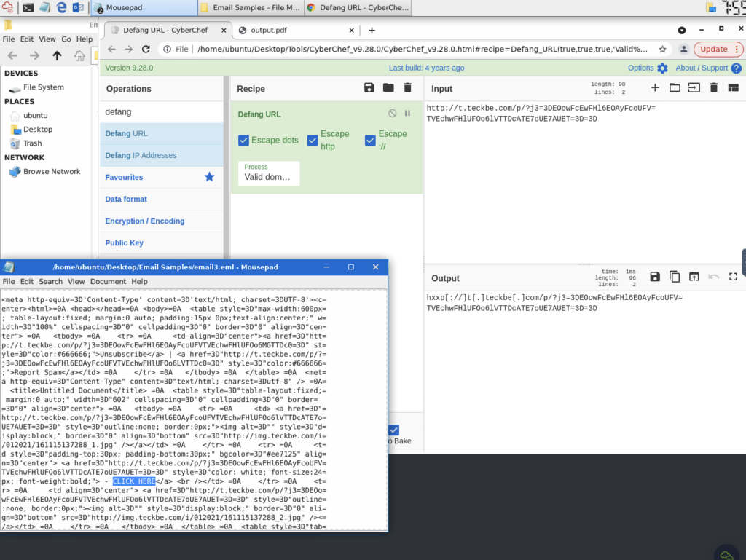The image size is (746, 560).
Task: Open the browser profile icon
Action: [x=683, y=49]
